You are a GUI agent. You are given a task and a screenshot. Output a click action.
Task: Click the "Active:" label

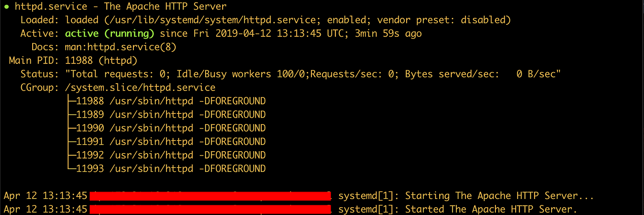tap(40, 34)
